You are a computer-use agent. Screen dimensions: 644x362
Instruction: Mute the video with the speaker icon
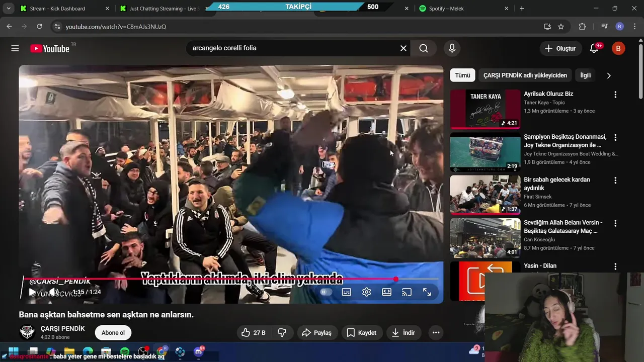[53, 292]
